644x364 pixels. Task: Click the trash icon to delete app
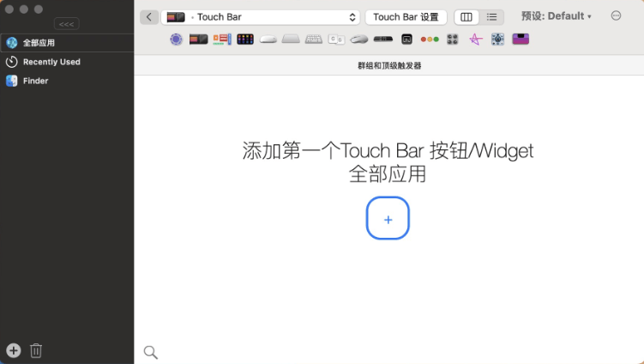[36, 350]
